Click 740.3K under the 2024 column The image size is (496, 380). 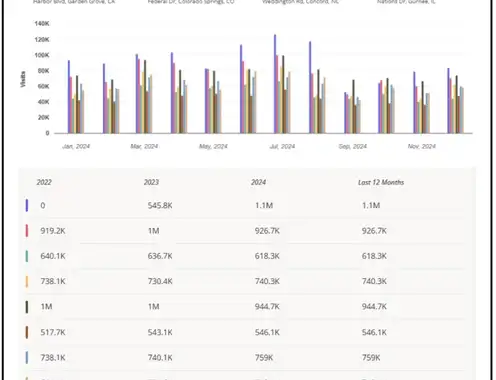[x=267, y=281]
